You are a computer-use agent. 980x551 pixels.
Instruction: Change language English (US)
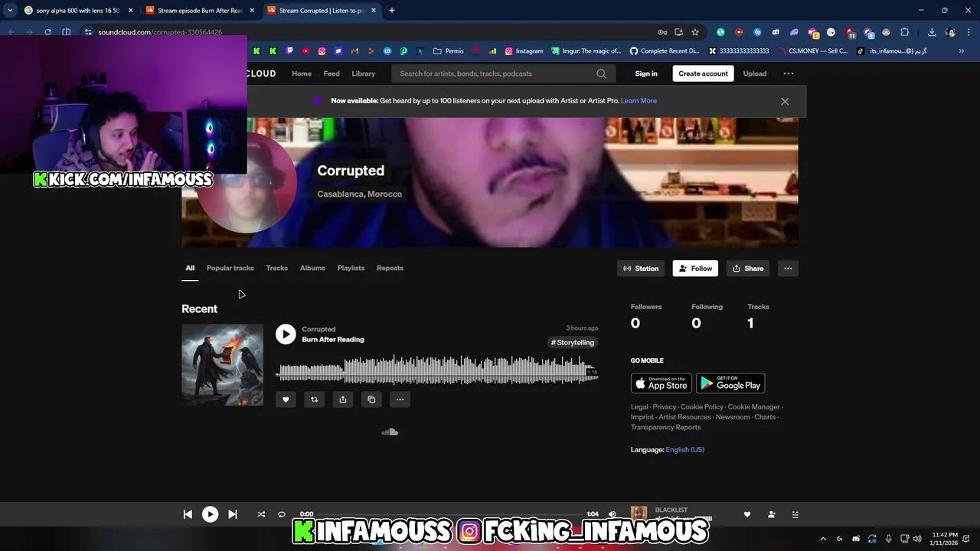pyautogui.click(x=684, y=450)
